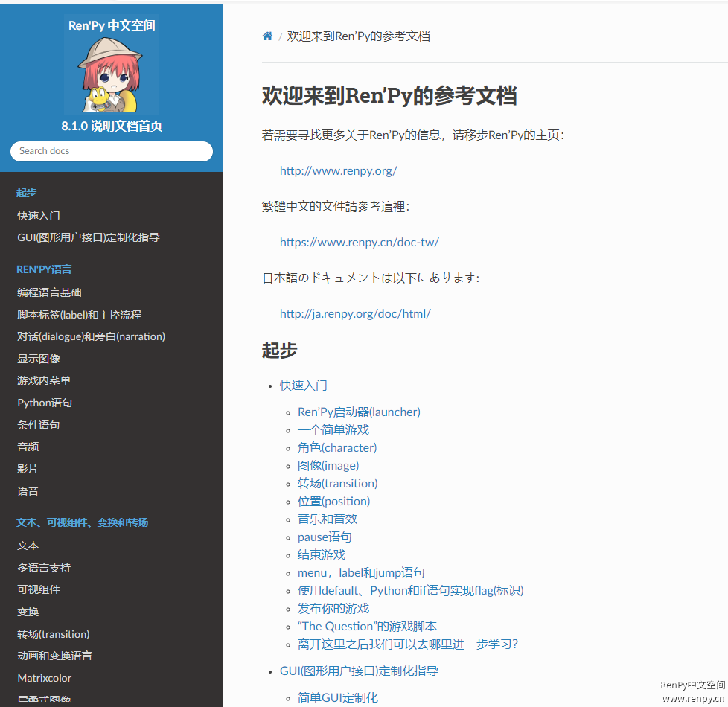Open the 位置(position) link
The image size is (728, 707).
[x=333, y=502]
